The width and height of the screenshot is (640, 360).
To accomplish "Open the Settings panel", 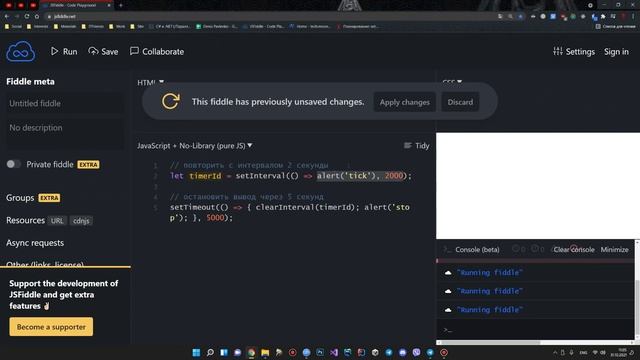I will pyautogui.click(x=573, y=51).
